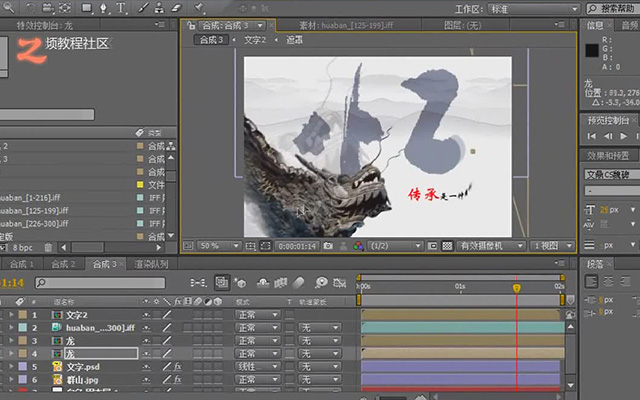Click the yellow current time indicator marker
The image size is (640, 400).
click(516, 288)
